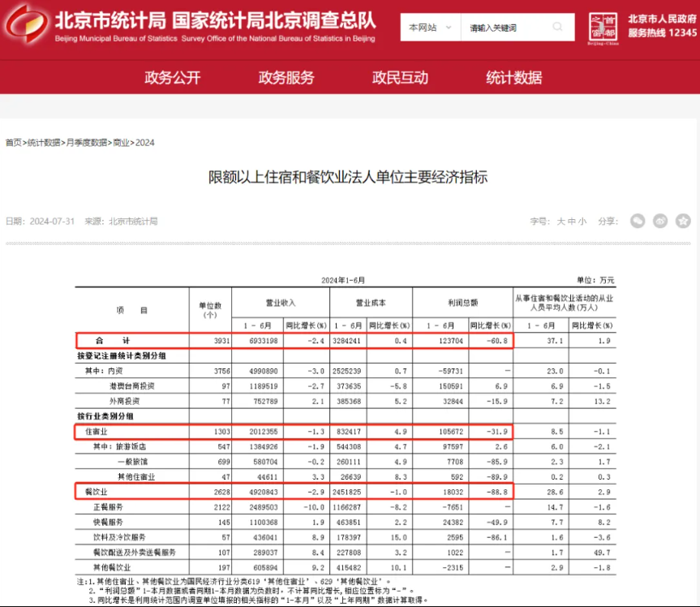This screenshot has height=607, width=700.
Task: Click the search magnifier icon
Action: 558,28
